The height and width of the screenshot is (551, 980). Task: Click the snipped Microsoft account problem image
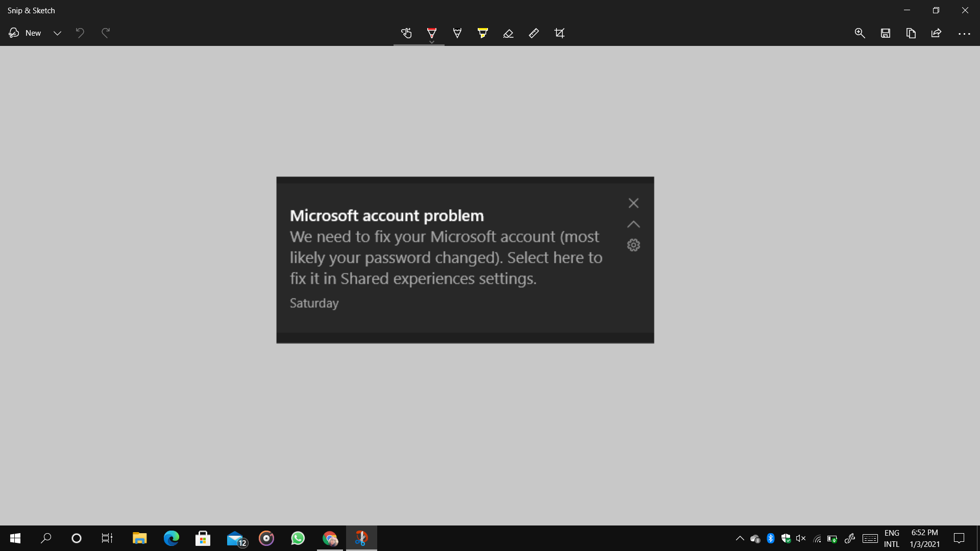coord(465,260)
